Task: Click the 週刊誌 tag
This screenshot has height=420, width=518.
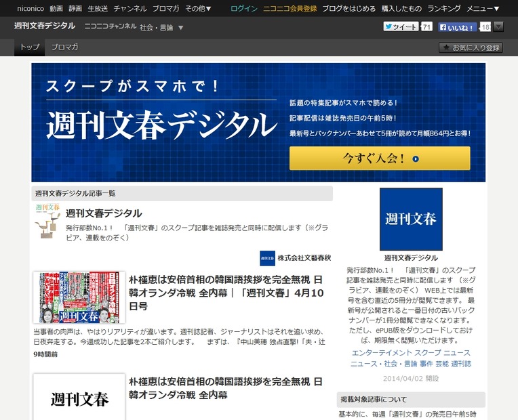Action: click(461, 364)
